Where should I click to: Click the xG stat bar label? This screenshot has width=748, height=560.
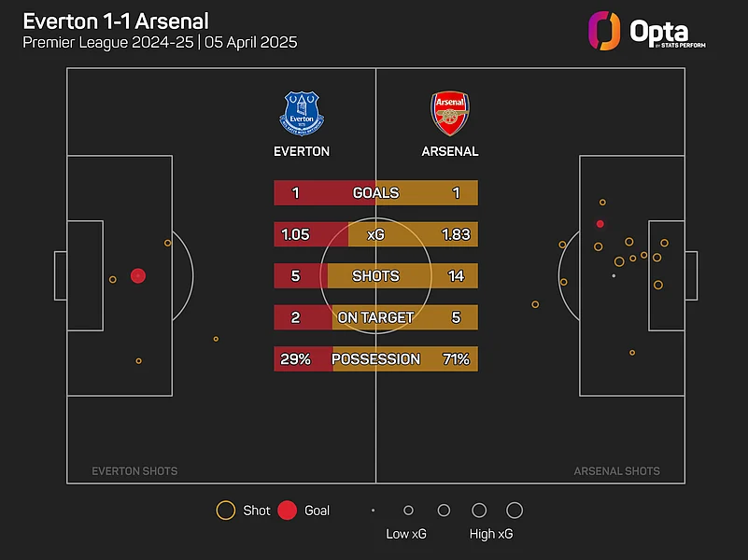coord(375,235)
